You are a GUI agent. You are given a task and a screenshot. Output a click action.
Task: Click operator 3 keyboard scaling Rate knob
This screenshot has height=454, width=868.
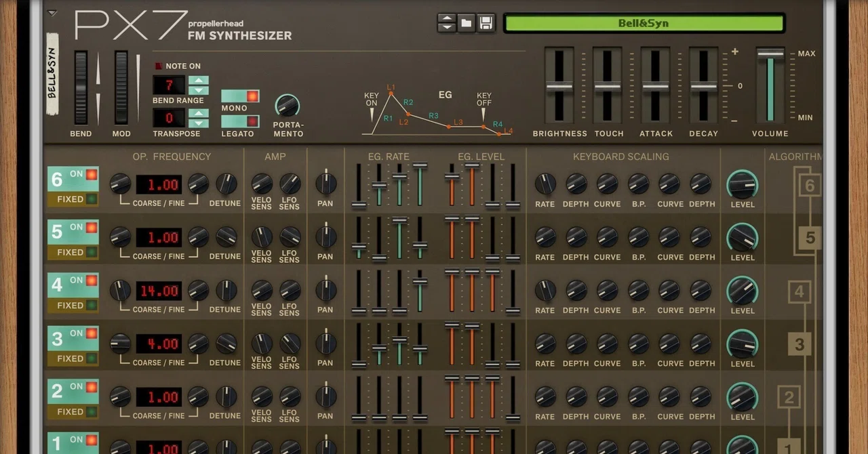coord(545,343)
